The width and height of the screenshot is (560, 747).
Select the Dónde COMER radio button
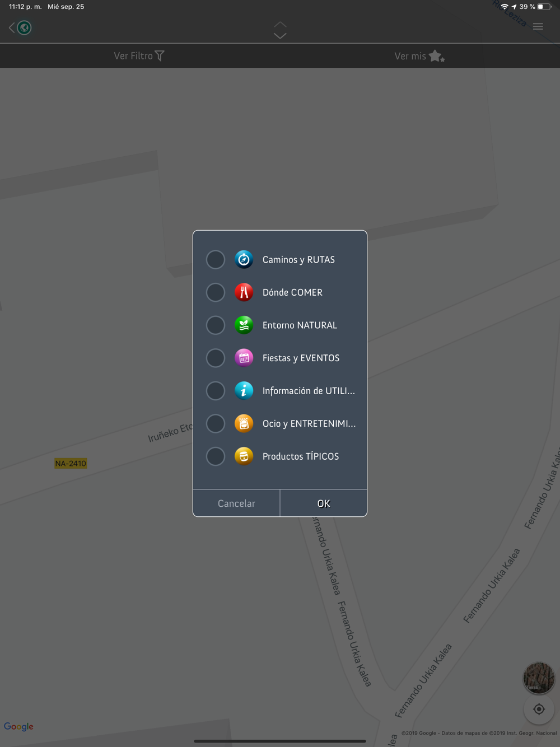(x=215, y=292)
